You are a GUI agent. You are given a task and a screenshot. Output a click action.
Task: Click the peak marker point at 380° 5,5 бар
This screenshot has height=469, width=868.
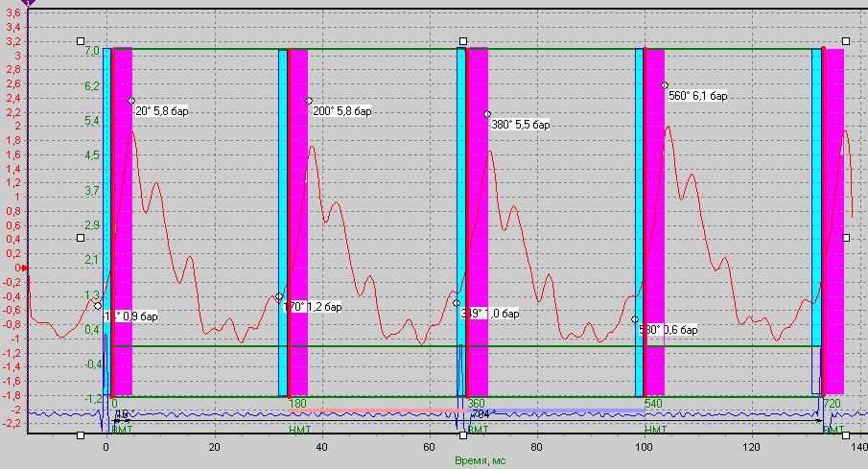487,114
